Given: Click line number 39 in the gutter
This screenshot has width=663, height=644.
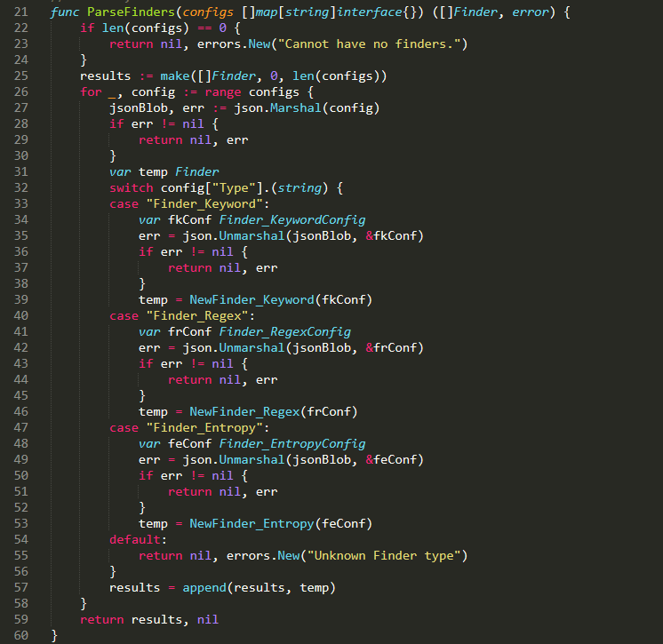Looking at the screenshot, I should click(x=20, y=299).
